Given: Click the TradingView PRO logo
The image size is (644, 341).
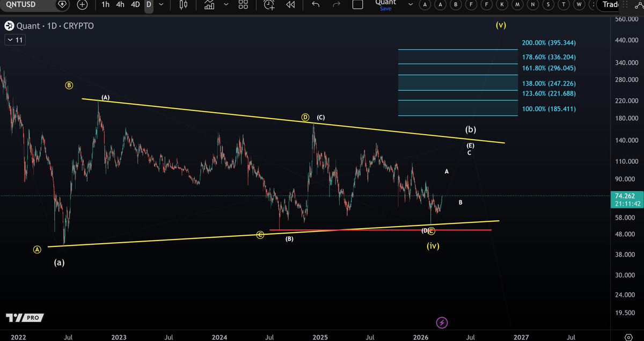Looking at the screenshot, I should [24, 318].
